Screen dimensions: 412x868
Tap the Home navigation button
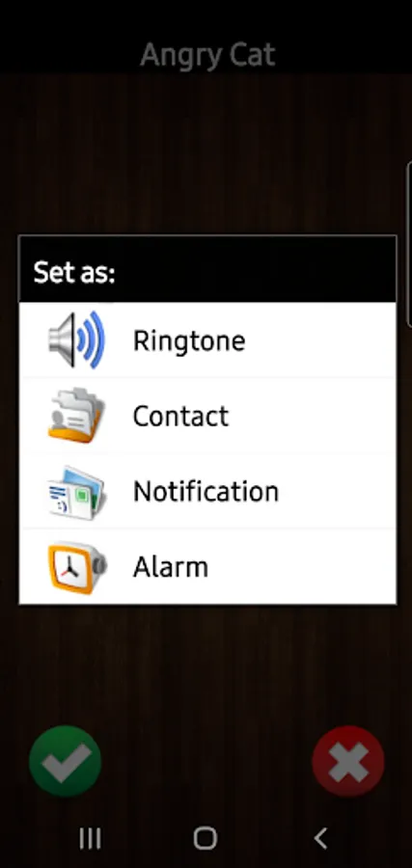pos(206,838)
